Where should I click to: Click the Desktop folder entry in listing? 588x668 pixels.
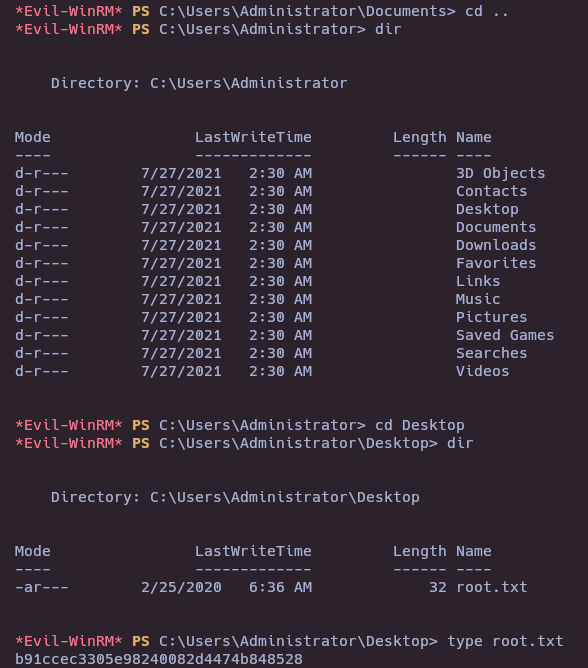point(487,209)
